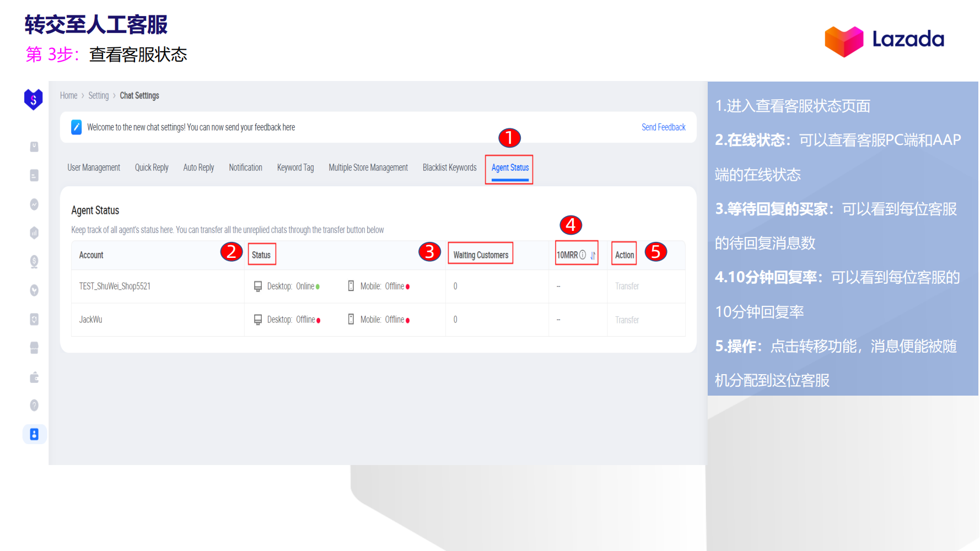Click the Status column header
Image resolution: width=980 pixels, height=551 pixels.
pyautogui.click(x=261, y=255)
